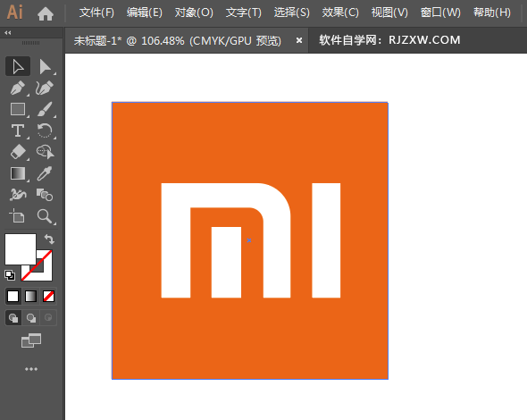Swap fill and stroke colors arrow
Image resolution: width=527 pixels, height=420 pixels.
tap(49, 239)
